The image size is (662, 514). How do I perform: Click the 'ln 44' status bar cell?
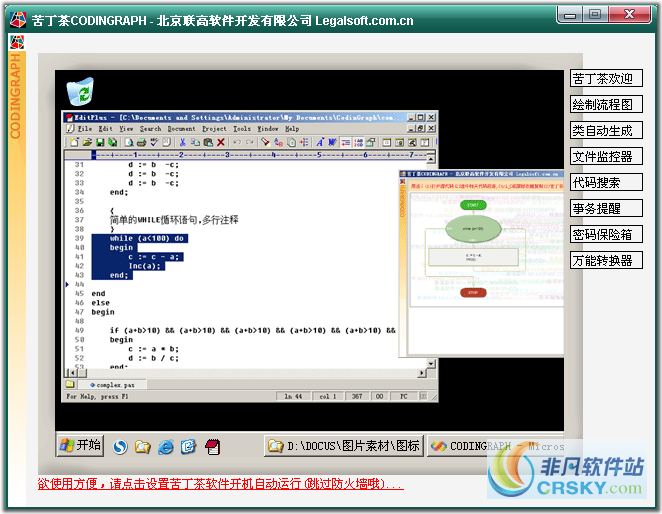[293, 396]
